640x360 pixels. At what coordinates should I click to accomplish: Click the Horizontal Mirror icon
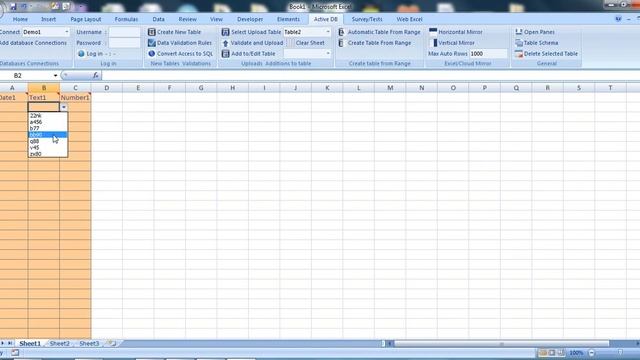click(x=433, y=31)
